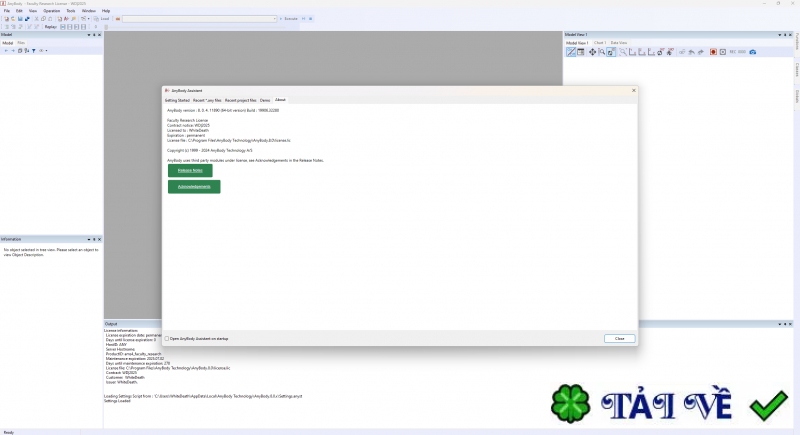Switch to Recent *.any files tab
Viewport: 800px width, 435px height.
coord(207,100)
